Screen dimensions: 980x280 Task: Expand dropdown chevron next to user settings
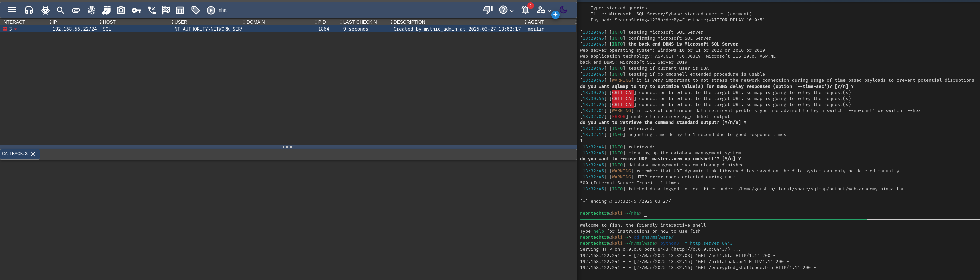pyautogui.click(x=549, y=11)
